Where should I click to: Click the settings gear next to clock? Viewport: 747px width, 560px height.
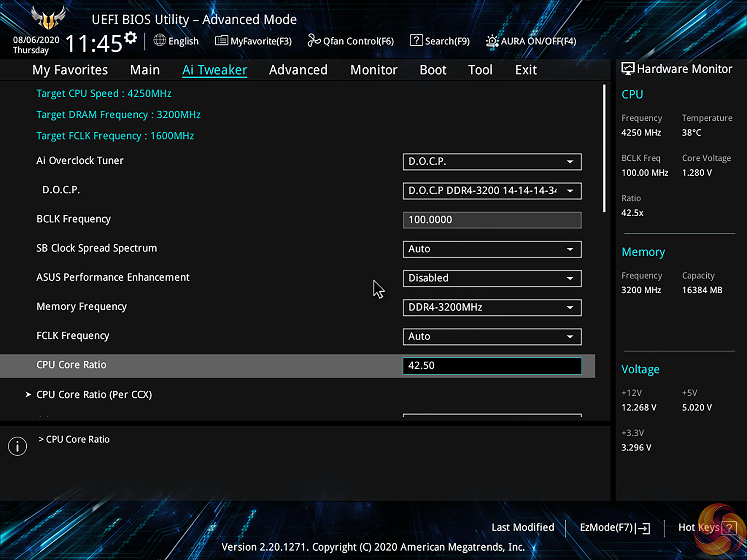pos(131,38)
